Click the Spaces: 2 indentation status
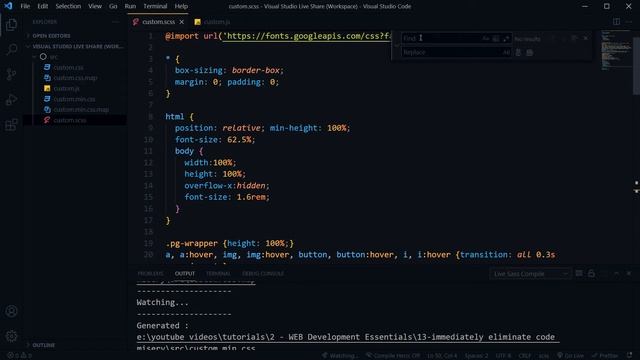Screen dimensions: 640x360 (x=476, y=356)
